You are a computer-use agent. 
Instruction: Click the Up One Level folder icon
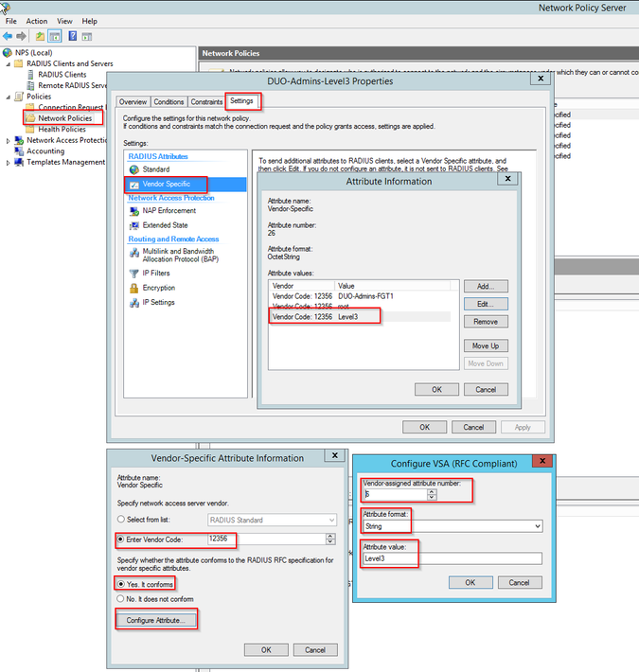point(40,36)
